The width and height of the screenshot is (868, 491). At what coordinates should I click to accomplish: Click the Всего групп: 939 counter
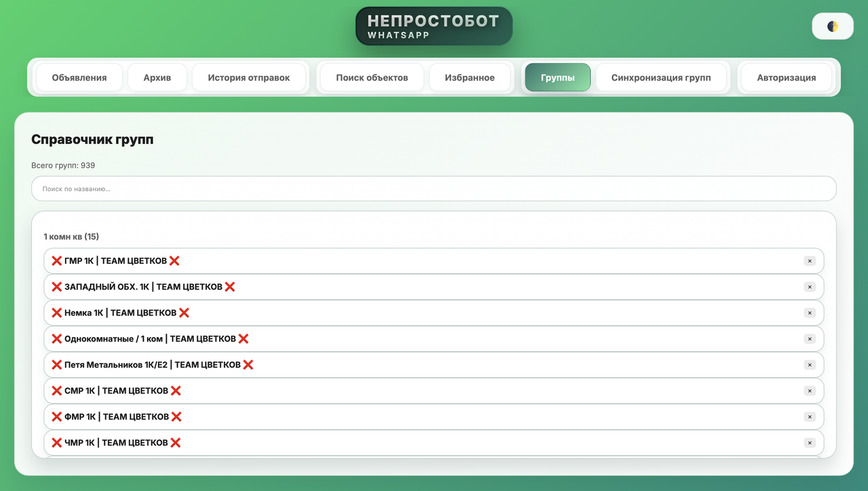point(63,165)
